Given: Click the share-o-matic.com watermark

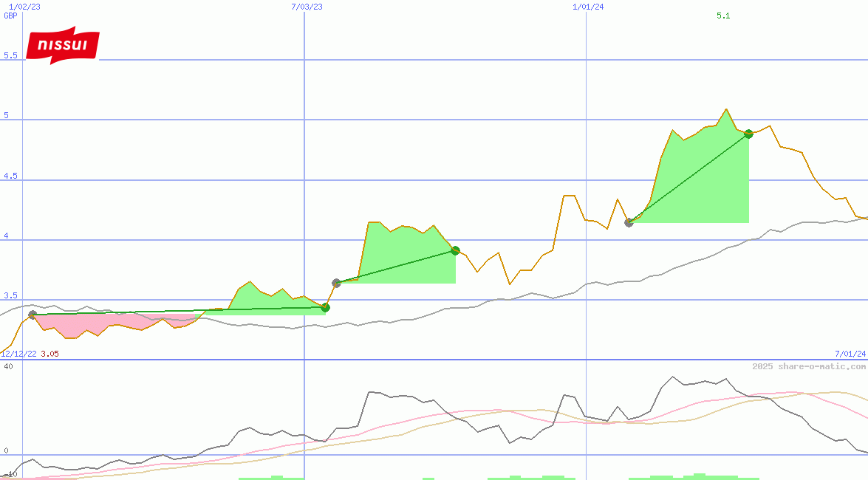Looking at the screenshot, I should [809, 366].
